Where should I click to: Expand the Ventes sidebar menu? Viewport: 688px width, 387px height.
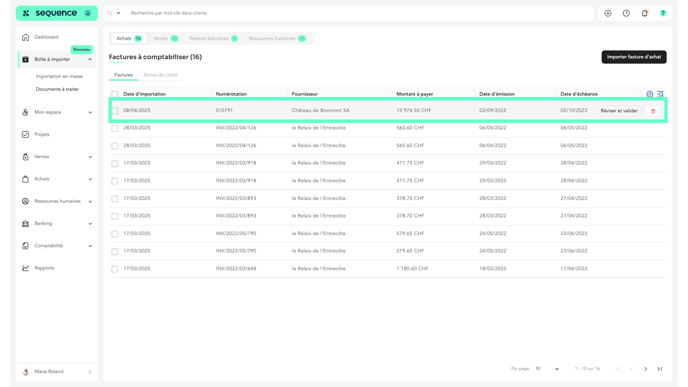[x=90, y=157]
